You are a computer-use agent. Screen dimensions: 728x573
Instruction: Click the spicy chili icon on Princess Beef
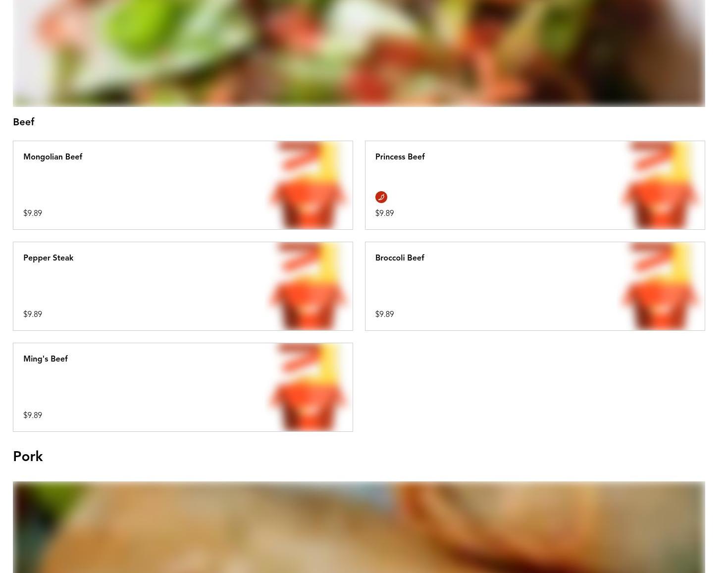coord(381,197)
